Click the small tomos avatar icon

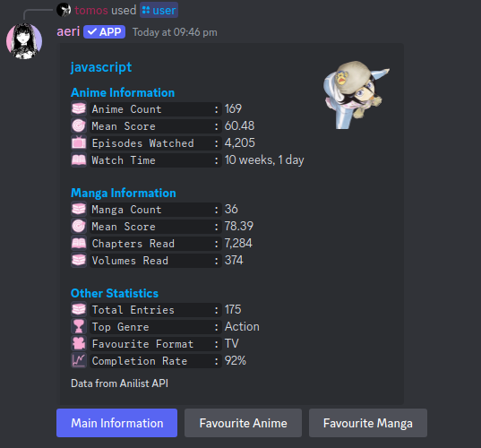click(x=64, y=10)
